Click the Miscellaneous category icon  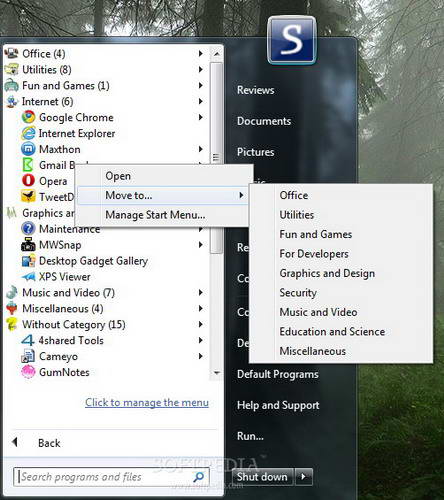(12, 309)
